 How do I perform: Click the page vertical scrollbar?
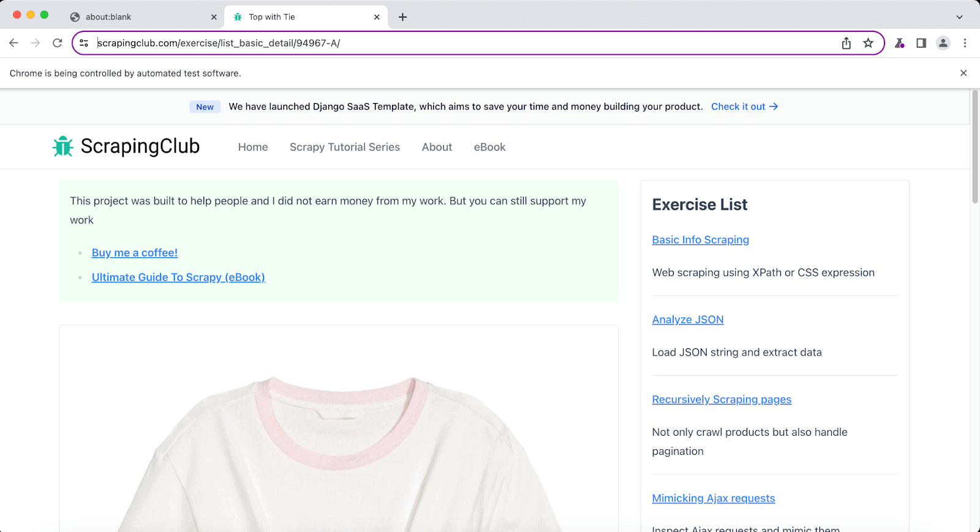(975, 147)
